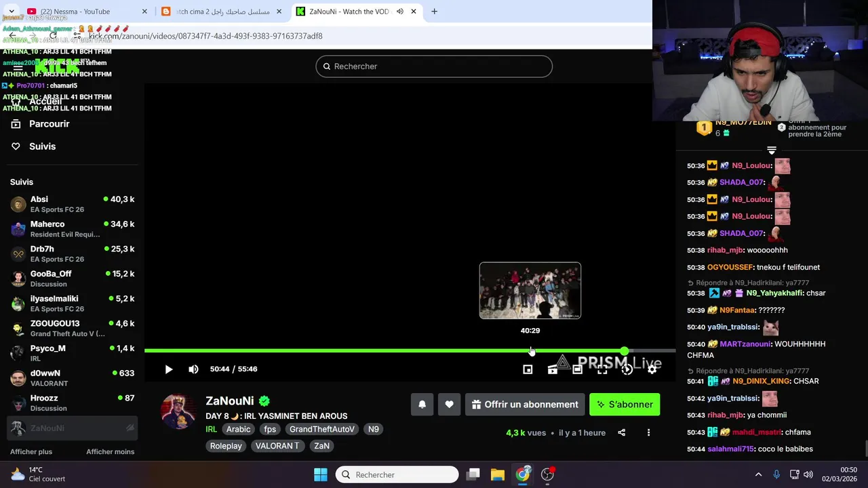Image resolution: width=868 pixels, height=488 pixels.
Task: Open Maherco's channel in followed list
Action: [72, 229]
